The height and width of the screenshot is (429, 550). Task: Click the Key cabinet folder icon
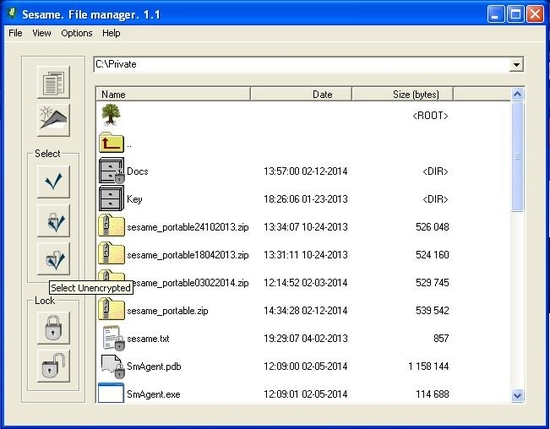[111, 199]
